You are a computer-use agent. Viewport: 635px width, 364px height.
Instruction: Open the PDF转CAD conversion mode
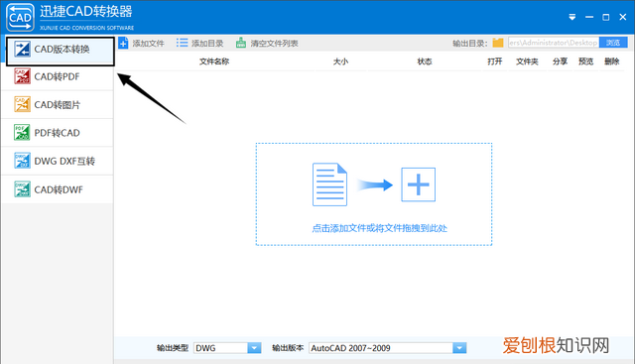[58, 133]
